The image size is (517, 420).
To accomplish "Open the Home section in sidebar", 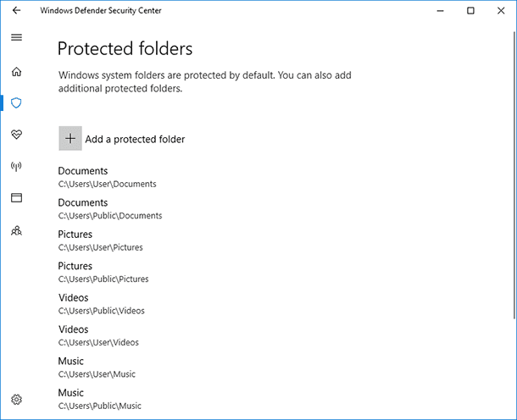I will [x=16, y=71].
